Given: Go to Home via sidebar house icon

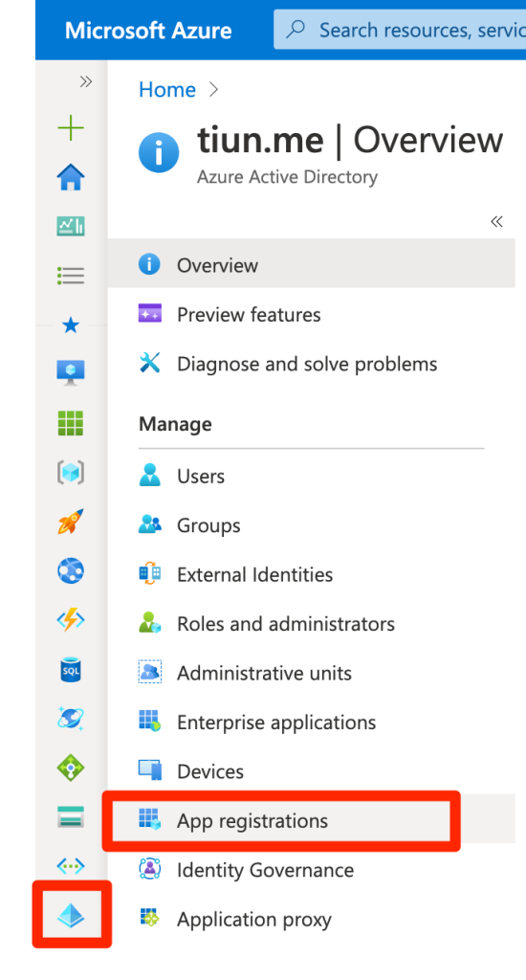Looking at the screenshot, I should (x=71, y=177).
